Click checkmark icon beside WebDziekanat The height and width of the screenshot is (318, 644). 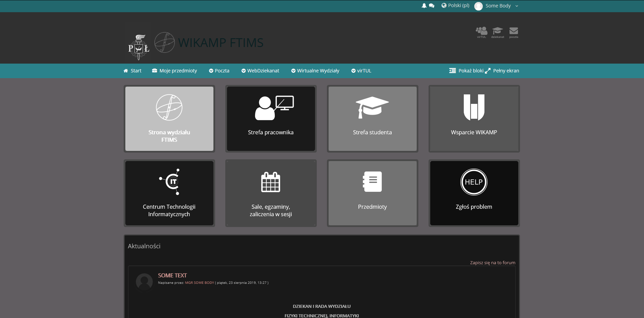(244, 71)
